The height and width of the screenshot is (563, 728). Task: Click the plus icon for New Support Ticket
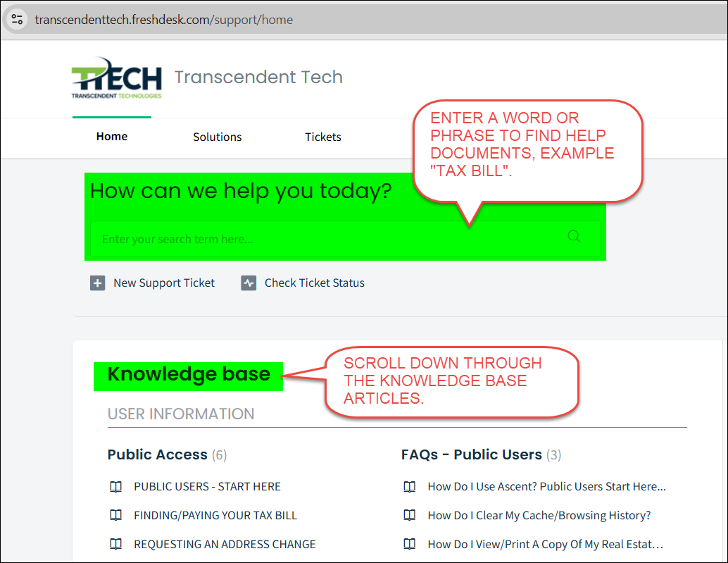coord(97,283)
